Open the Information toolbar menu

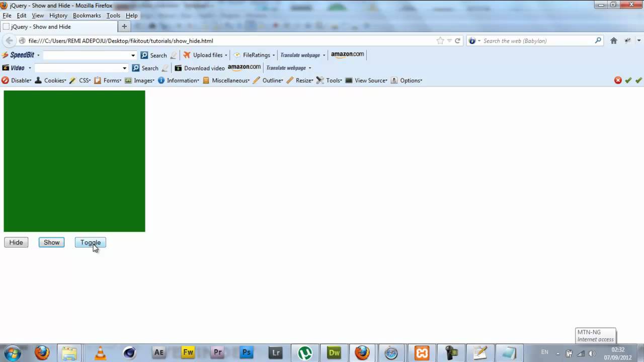(x=179, y=80)
